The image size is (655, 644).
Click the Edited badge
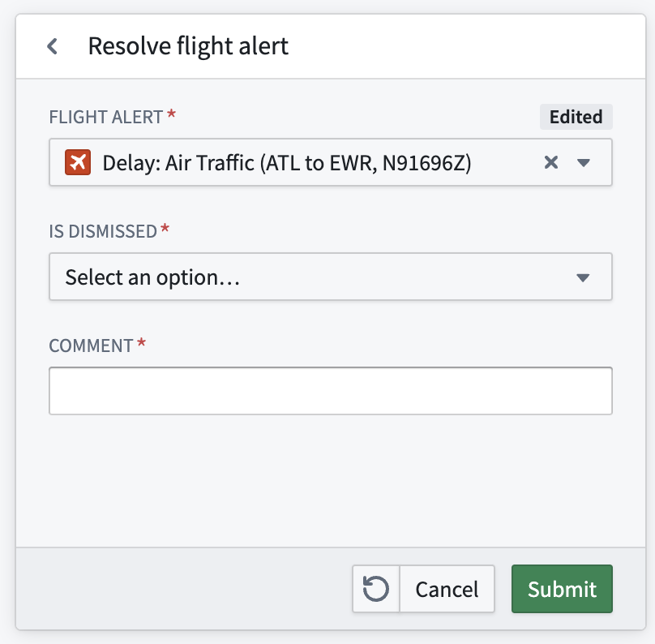click(x=576, y=117)
